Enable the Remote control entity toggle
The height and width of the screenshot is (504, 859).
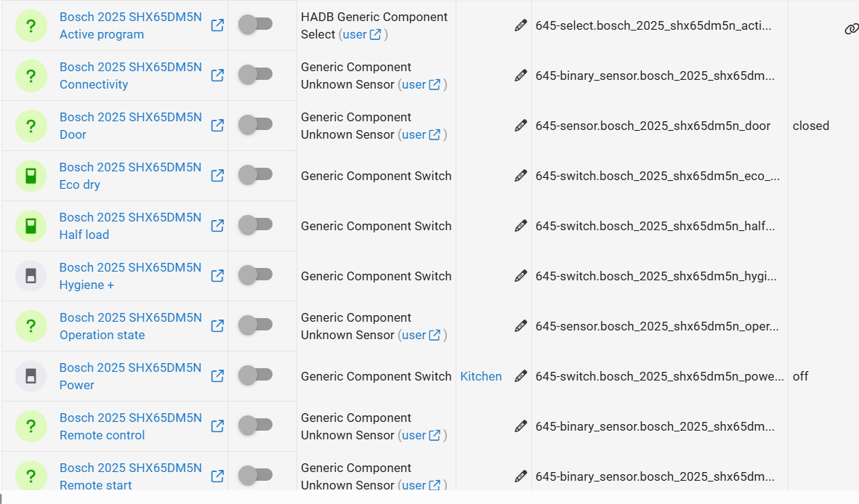262,426
